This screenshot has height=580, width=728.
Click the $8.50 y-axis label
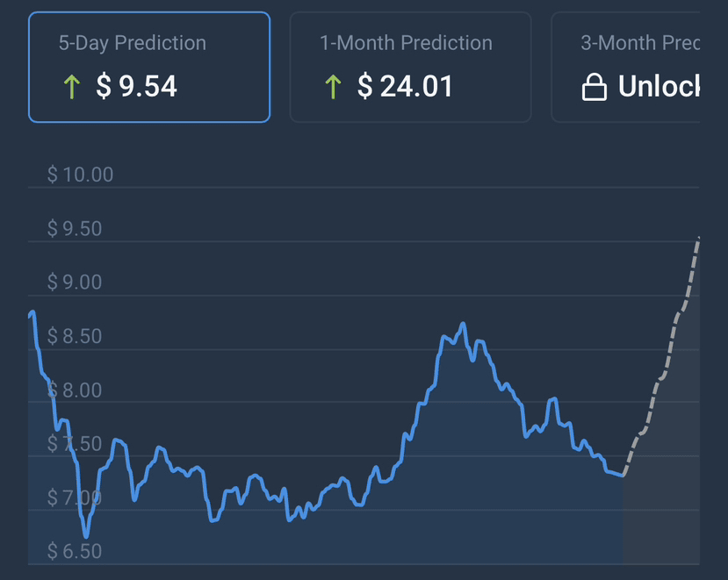tap(75, 337)
